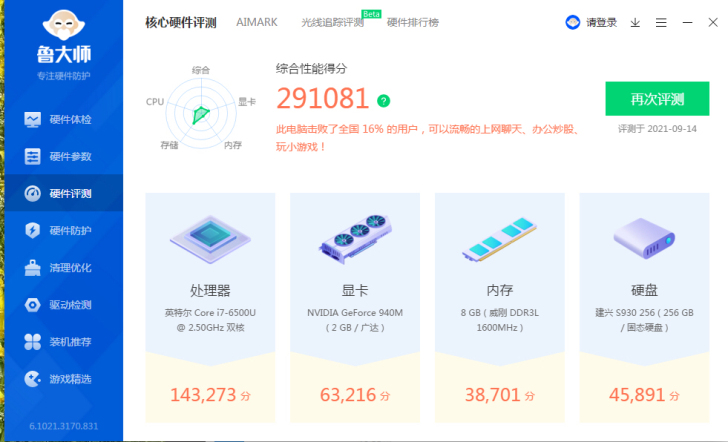Open 驱动检测 hexagon icon in sidebar
This screenshot has width=728, height=442.
tap(32, 305)
